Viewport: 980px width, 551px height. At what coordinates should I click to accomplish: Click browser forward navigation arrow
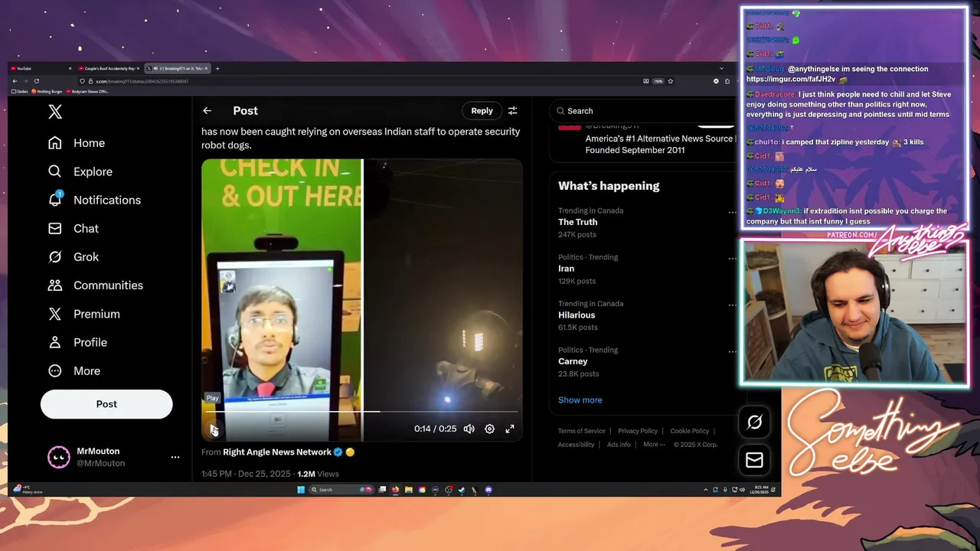pyautogui.click(x=25, y=81)
